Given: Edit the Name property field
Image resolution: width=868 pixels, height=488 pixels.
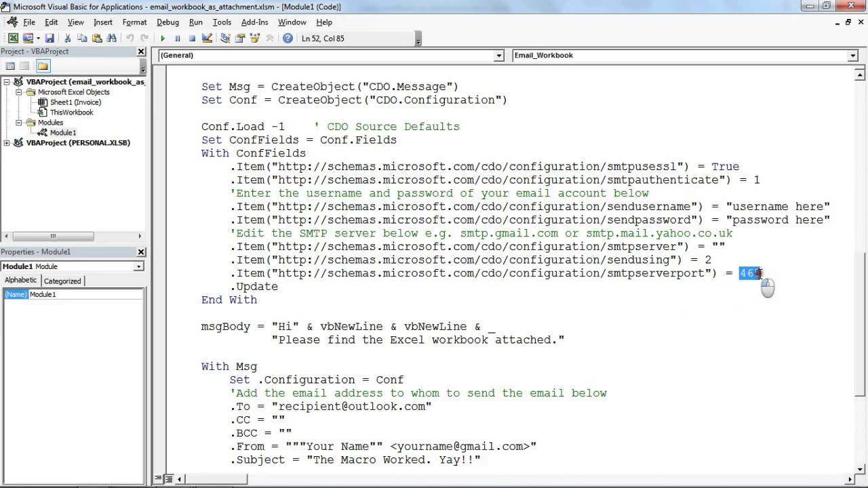Looking at the screenshot, I should [81, 294].
